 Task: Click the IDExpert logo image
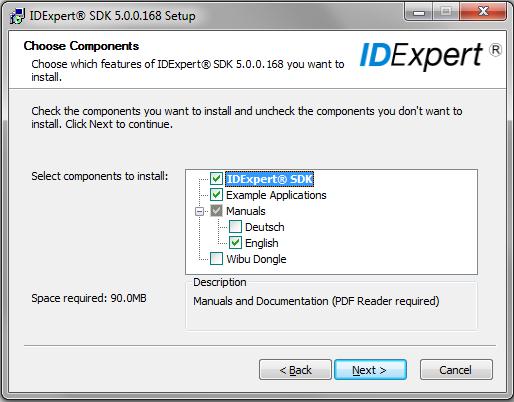coord(431,56)
